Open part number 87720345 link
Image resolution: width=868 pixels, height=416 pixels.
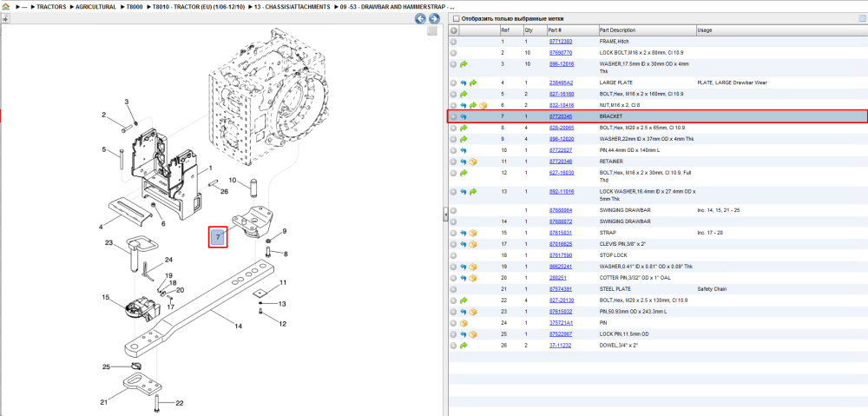(x=560, y=117)
